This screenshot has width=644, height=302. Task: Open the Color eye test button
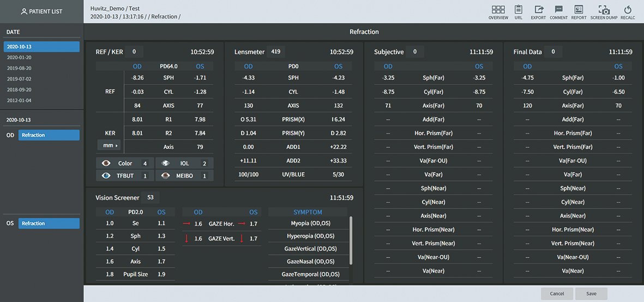[124, 164]
